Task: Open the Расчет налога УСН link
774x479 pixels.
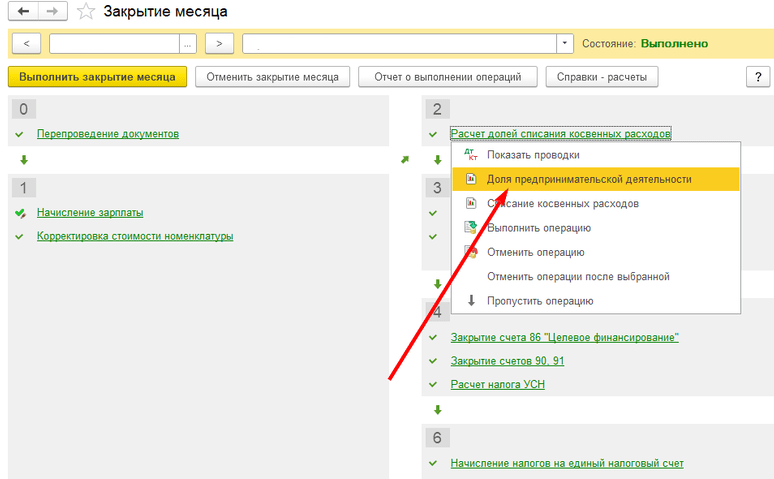Action: click(497, 385)
